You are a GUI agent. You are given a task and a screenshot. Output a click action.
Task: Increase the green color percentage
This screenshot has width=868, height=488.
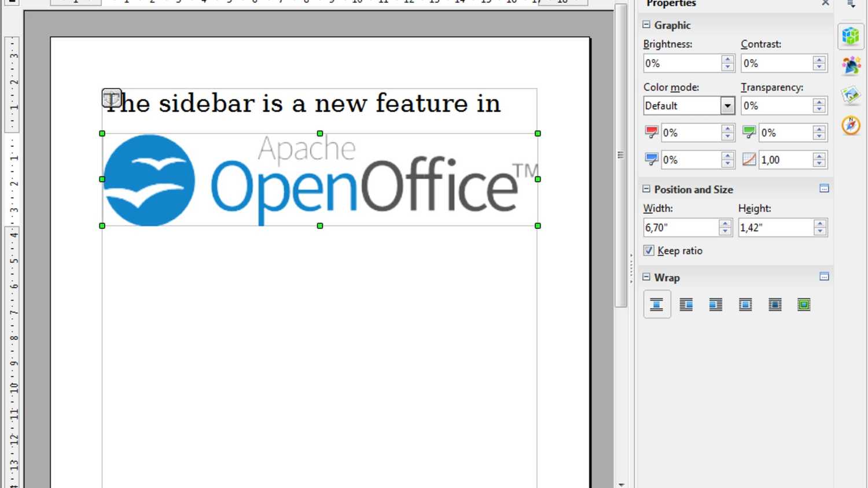(819, 128)
